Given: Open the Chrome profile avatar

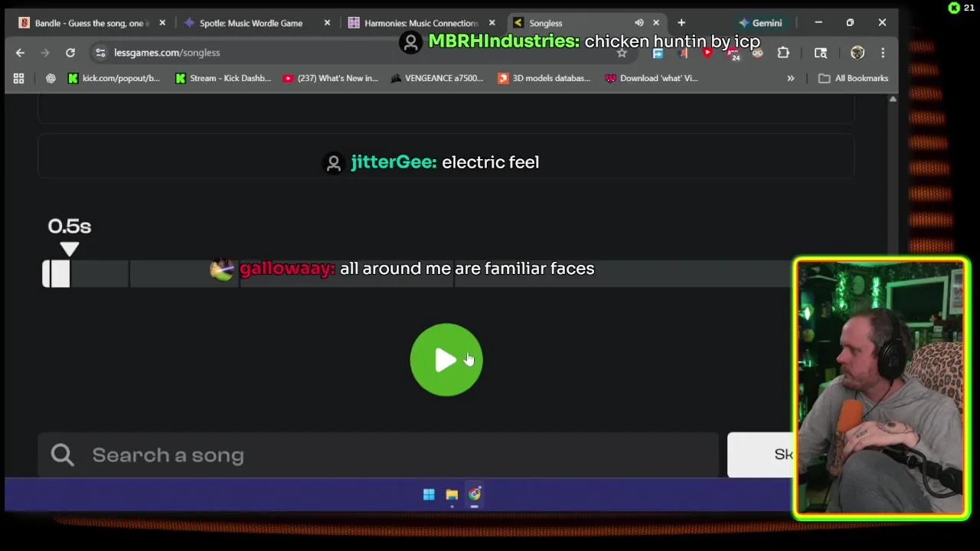Looking at the screenshot, I should 857,53.
